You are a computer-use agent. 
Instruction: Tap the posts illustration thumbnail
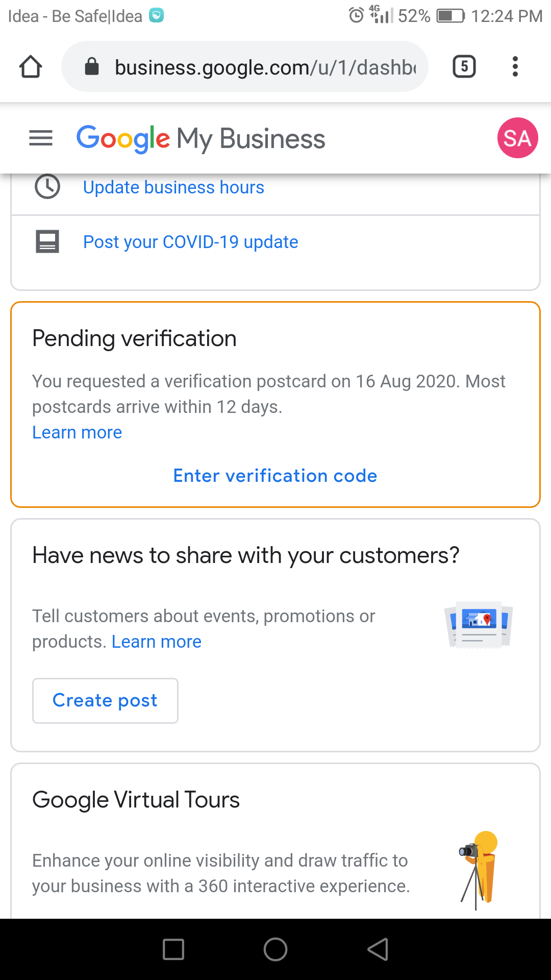tap(479, 624)
